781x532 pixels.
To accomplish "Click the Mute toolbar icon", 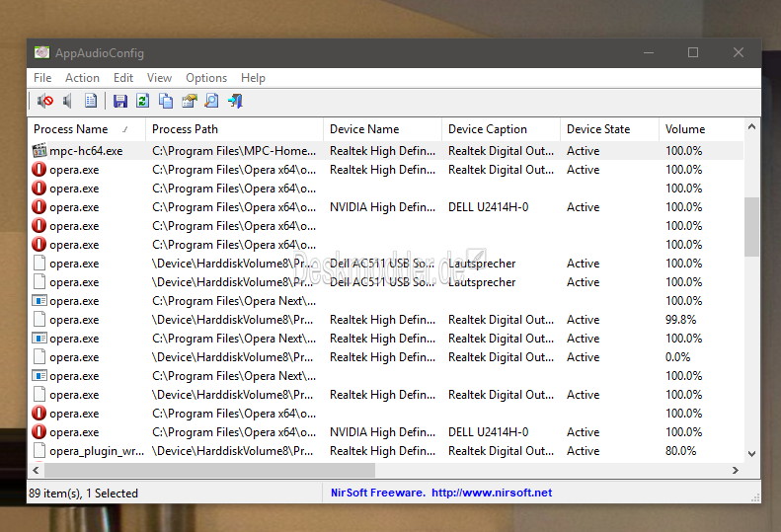I will pyautogui.click(x=45, y=101).
